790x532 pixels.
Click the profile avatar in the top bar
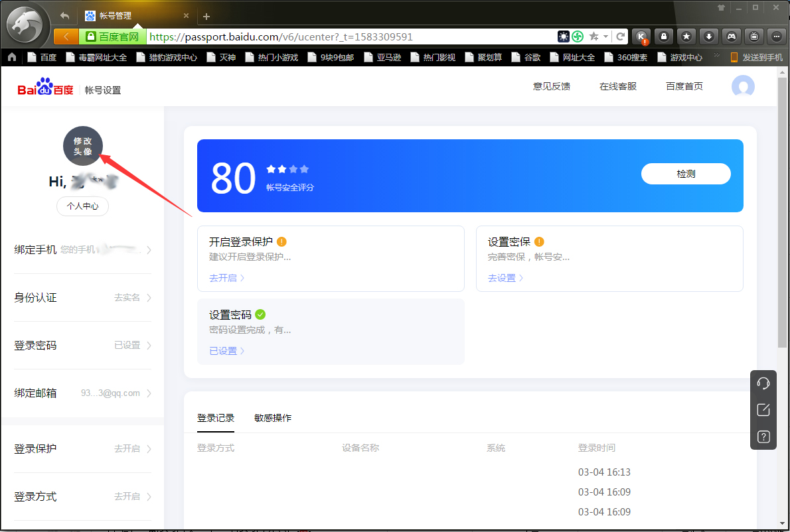coord(743,86)
